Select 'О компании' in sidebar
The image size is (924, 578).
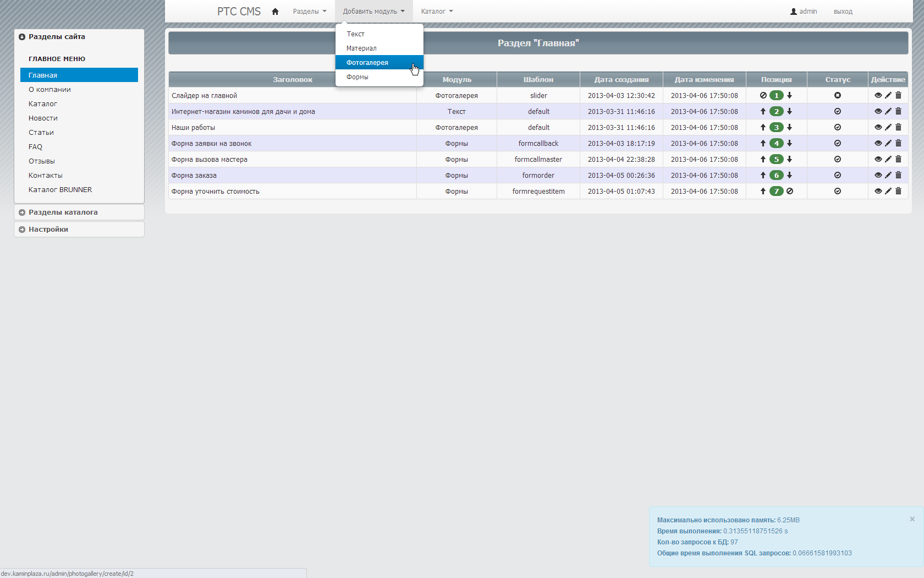coord(79,89)
